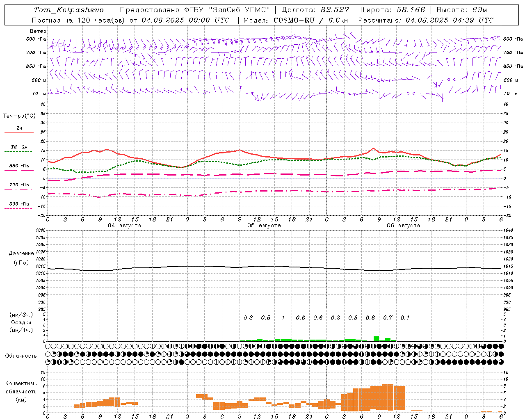The height and width of the screenshot is (420, 525).
Task: Click the Модель COSMO-RU / 6.6км label
Action: point(296,20)
